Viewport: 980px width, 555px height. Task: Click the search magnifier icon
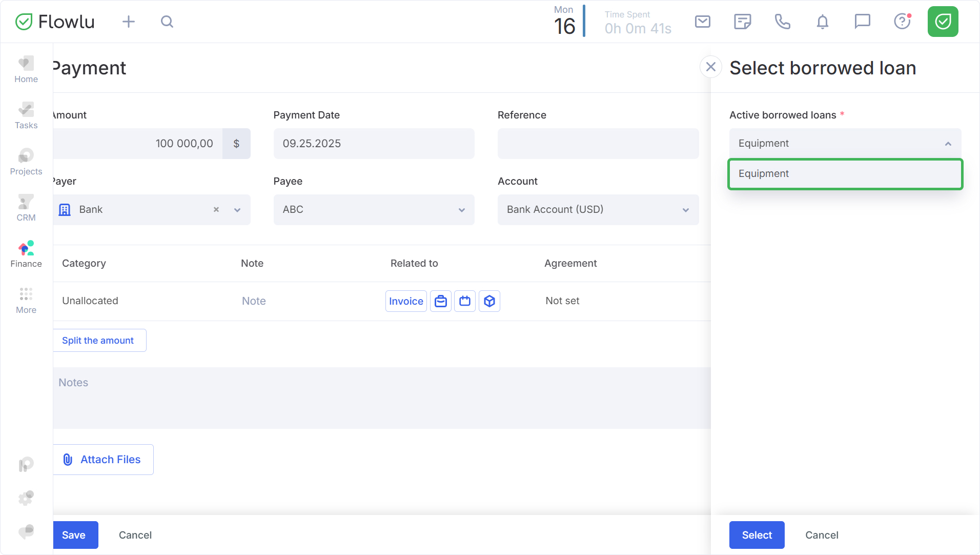(167, 22)
